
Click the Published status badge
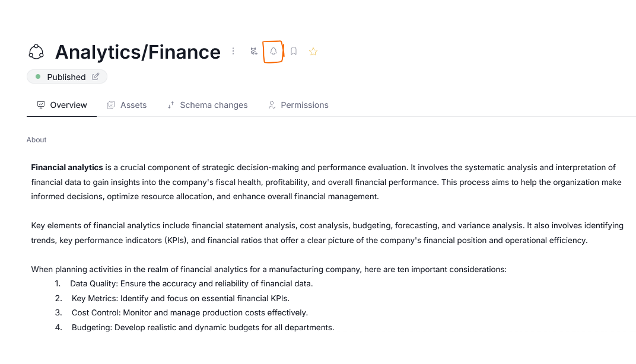[66, 77]
